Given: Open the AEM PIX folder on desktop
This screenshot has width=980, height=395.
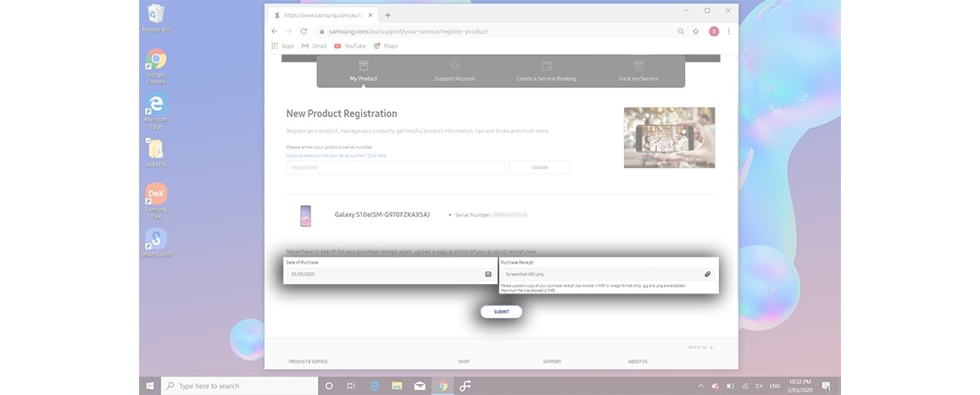Looking at the screenshot, I should tap(156, 153).
